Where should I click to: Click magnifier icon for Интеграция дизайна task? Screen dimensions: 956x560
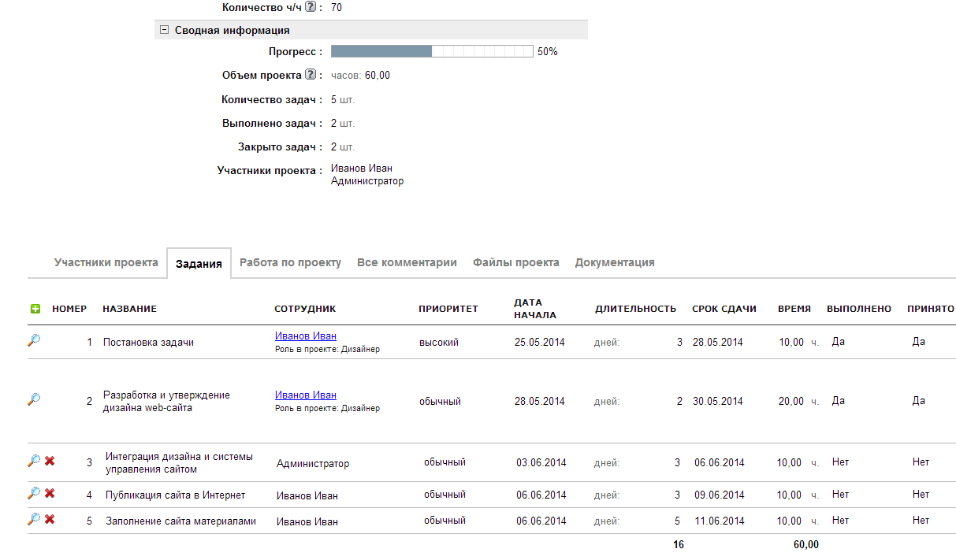34,461
